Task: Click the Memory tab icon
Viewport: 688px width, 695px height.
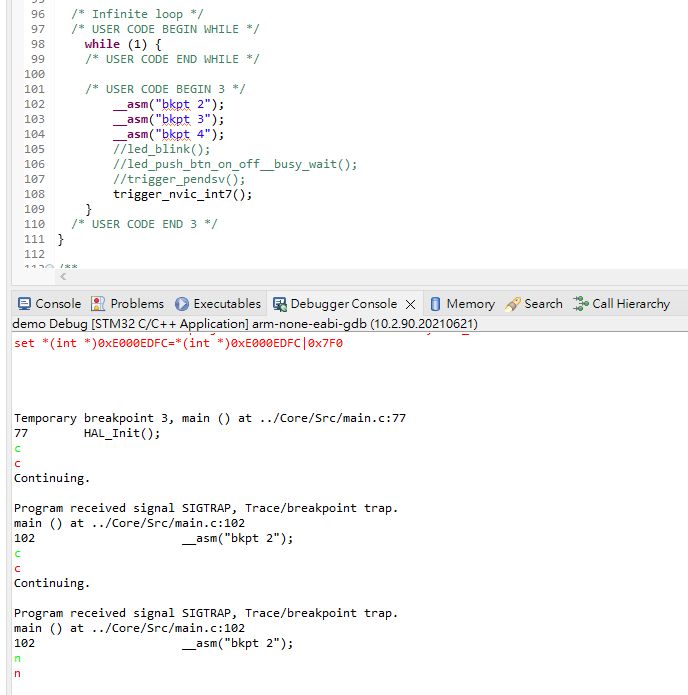Action: click(435, 304)
